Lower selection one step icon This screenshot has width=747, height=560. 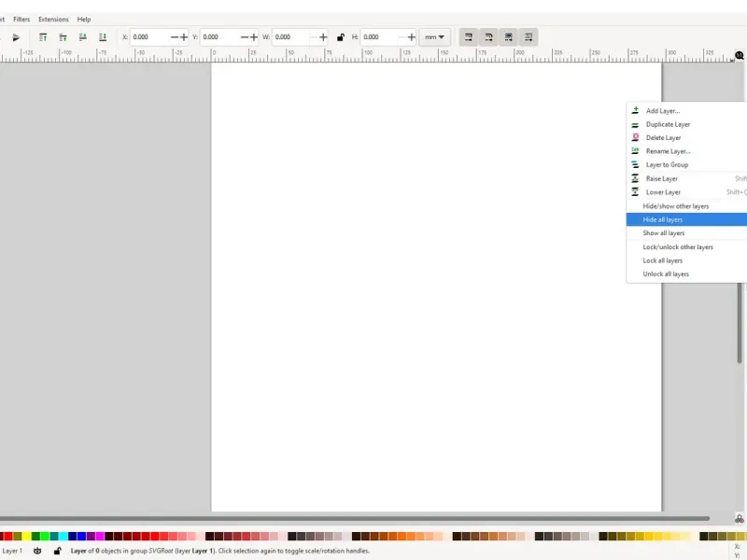click(x=83, y=37)
